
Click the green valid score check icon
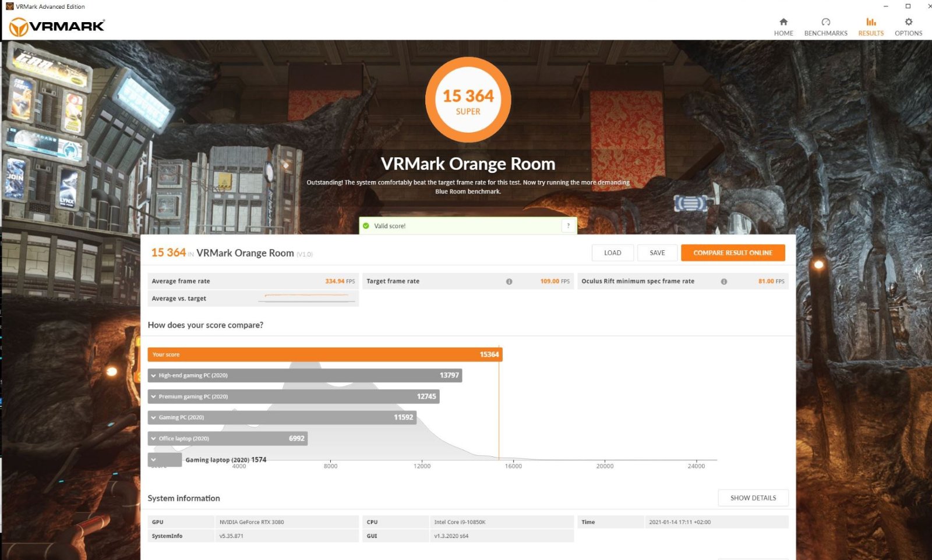tap(366, 226)
